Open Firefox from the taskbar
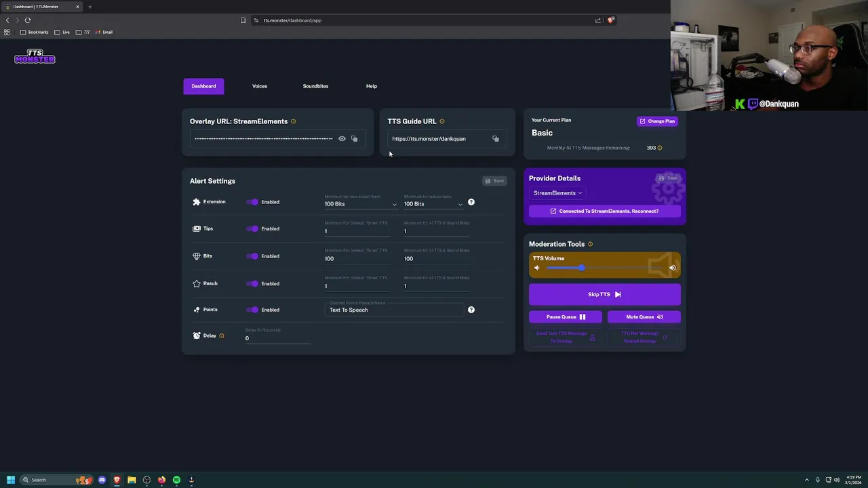This screenshot has height=488, width=868. click(161, 480)
